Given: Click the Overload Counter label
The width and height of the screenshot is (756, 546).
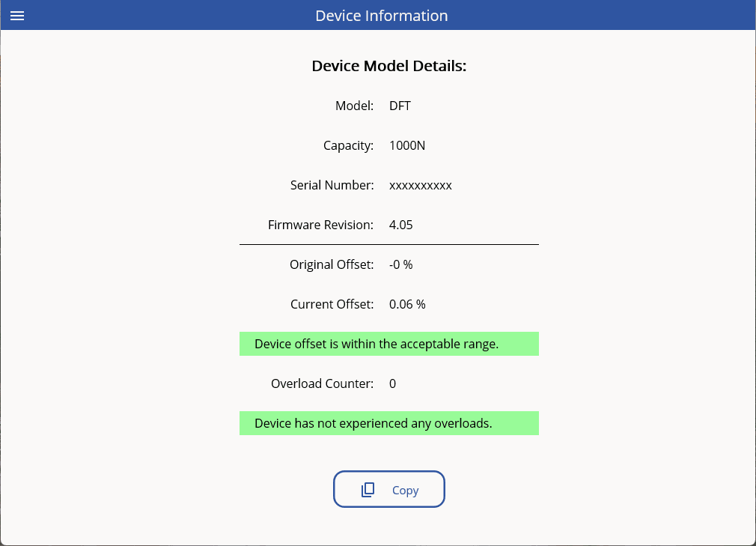Looking at the screenshot, I should click(x=322, y=383).
